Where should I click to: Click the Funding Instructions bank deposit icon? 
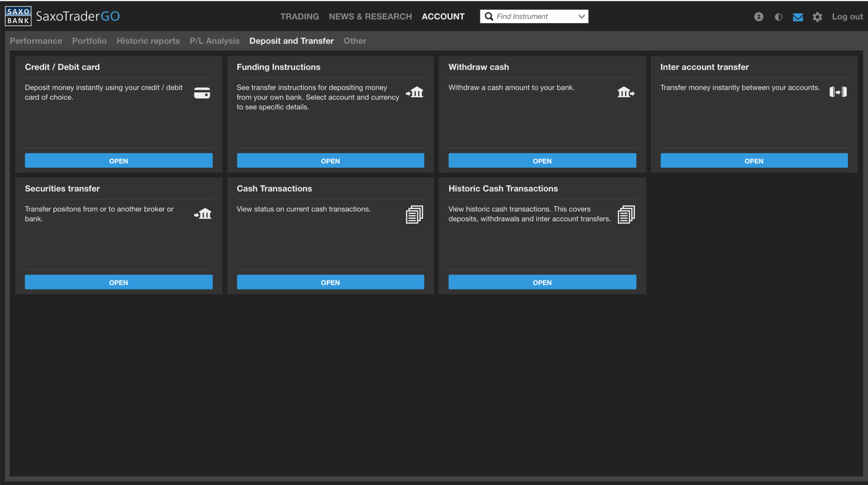[415, 92]
